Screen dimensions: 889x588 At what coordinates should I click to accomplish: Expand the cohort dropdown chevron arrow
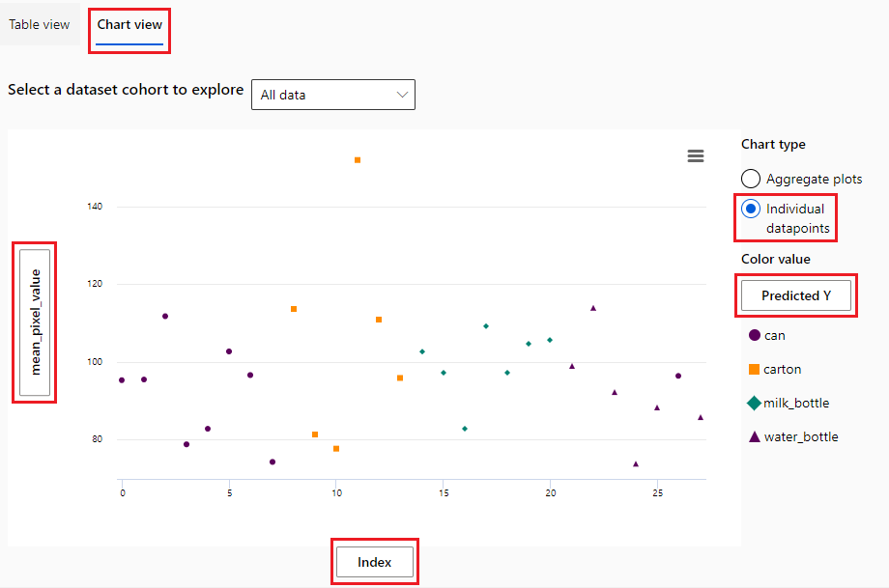click(402, 95)
